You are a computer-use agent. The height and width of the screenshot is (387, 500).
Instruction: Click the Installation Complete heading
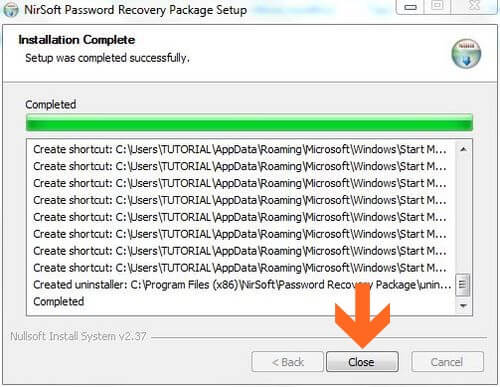point(77,40)
